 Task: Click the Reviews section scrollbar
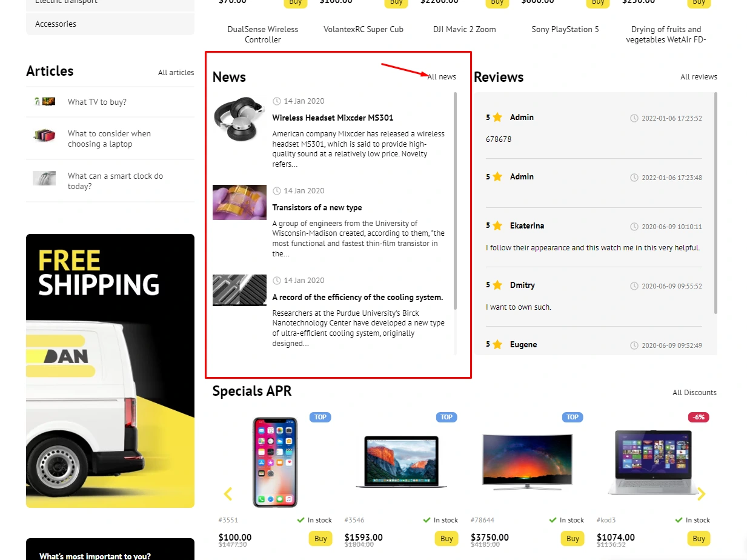point(715,203)
